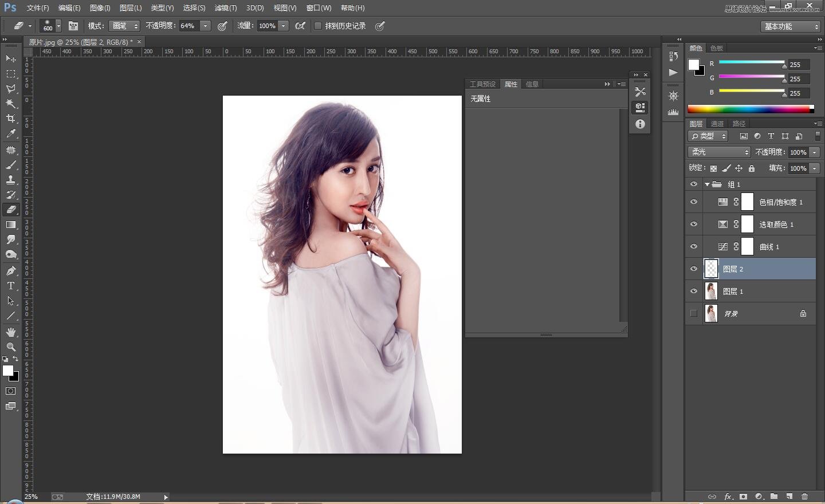
Task: Create a new layer from the Layers panel
Action: click(x=789, y=497)
